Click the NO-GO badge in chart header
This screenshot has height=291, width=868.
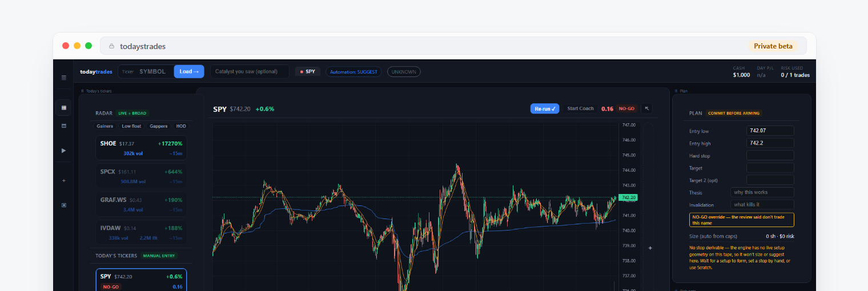(626, 108)
